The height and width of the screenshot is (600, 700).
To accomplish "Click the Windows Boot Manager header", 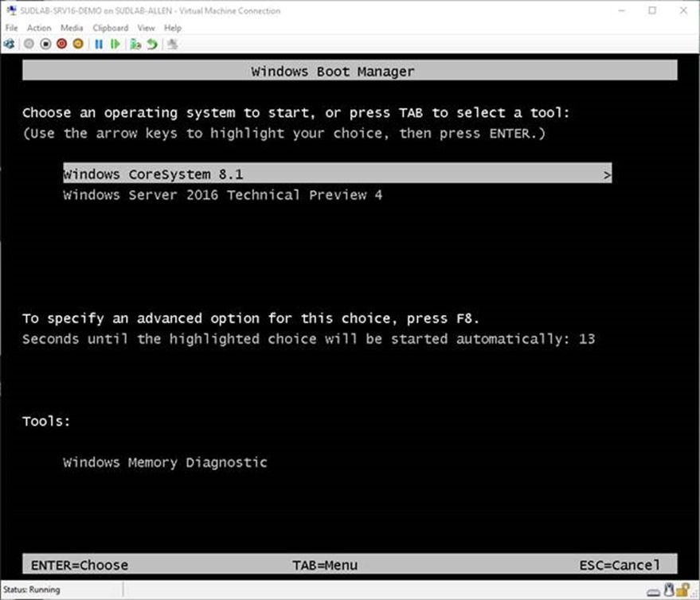I will (x=350, y=71).
